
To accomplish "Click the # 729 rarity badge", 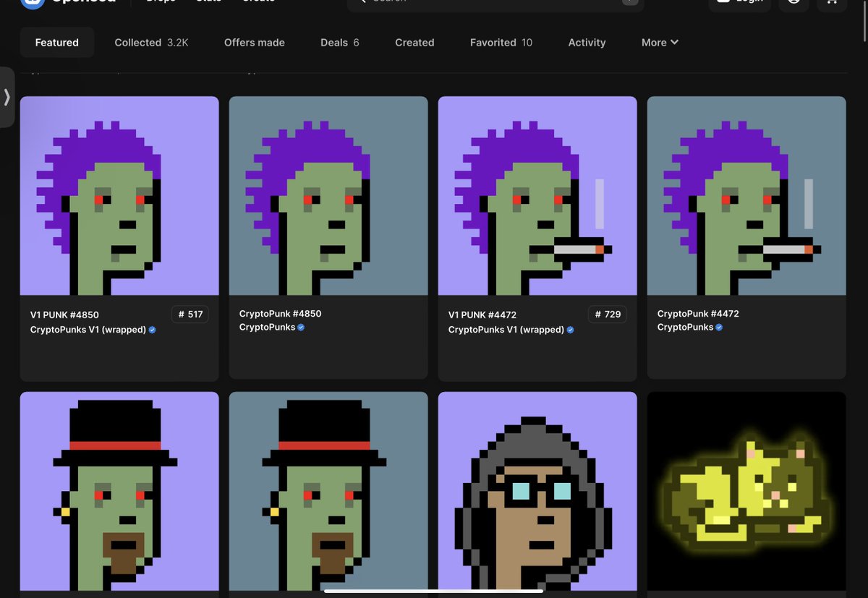I will click(608, 315).
